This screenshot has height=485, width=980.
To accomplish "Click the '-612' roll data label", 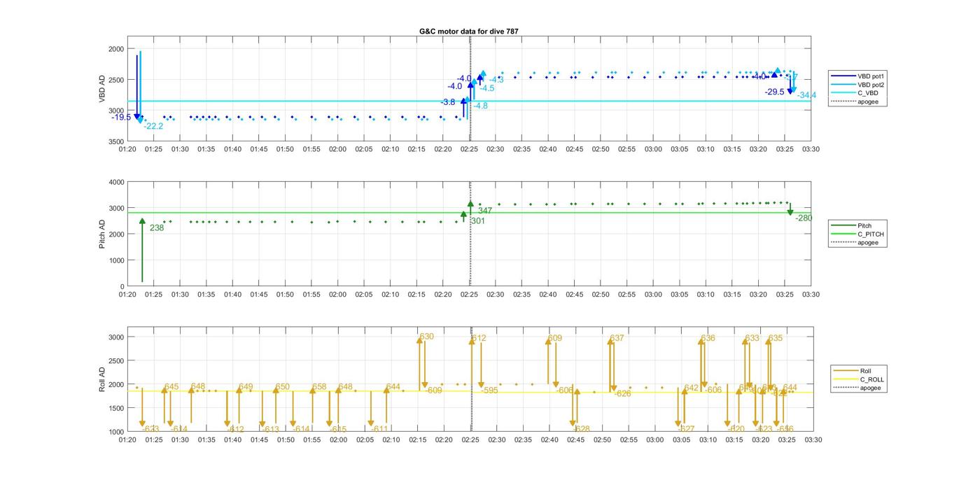I will coord(236,430).
